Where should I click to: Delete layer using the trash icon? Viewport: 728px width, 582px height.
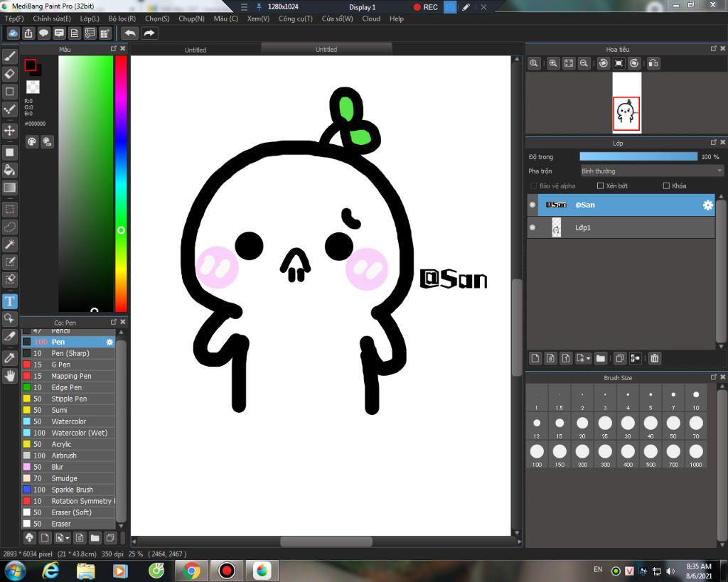point(655,358)
